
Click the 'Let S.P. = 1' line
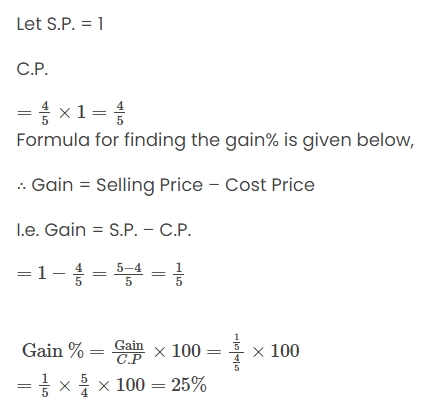[60, 24]
